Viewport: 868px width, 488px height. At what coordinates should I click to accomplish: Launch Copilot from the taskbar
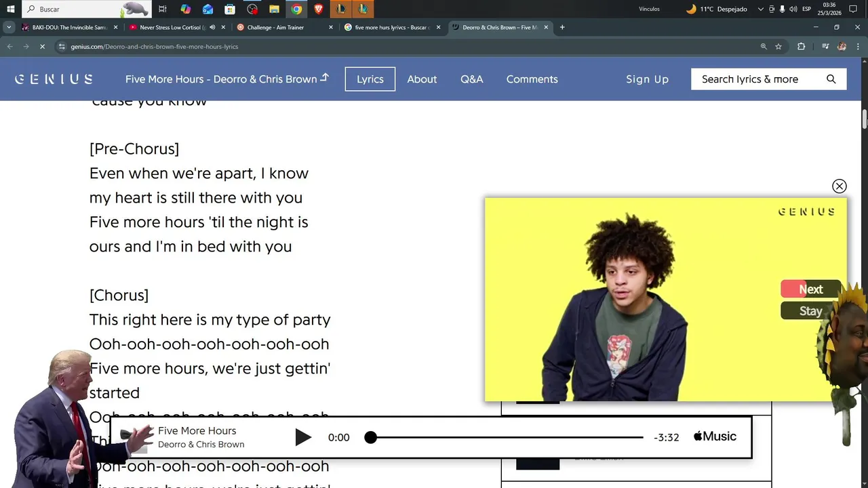[x=185, y=9]
